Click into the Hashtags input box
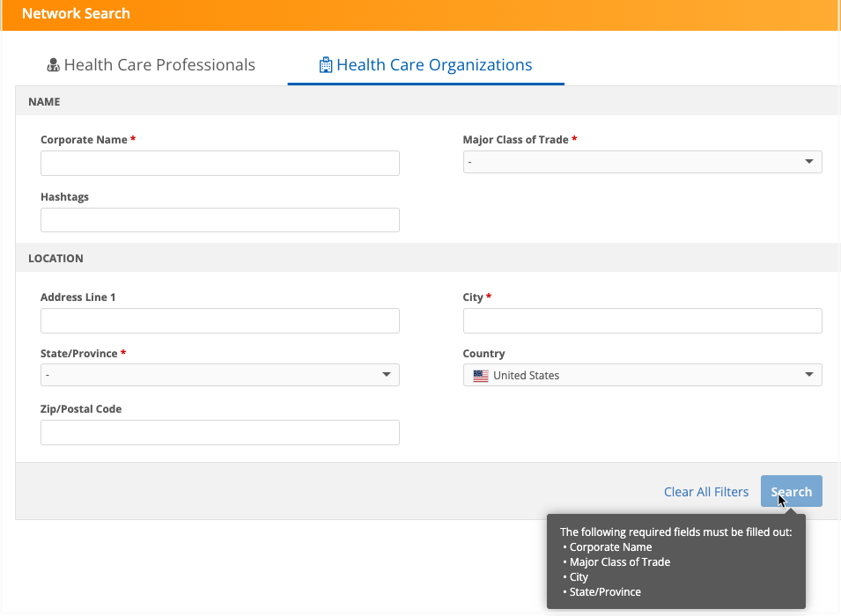This screenshot has width=841, height=616. point(219,220)
